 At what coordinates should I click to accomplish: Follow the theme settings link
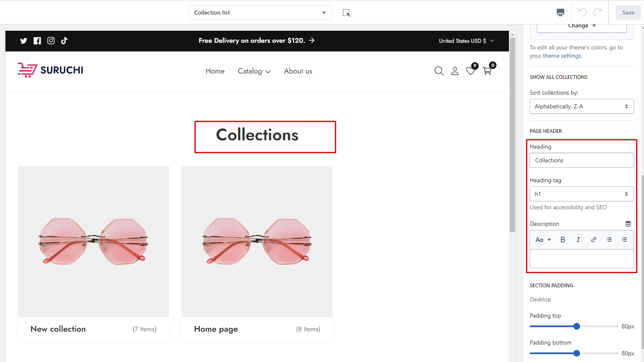[x=562, y=56]
